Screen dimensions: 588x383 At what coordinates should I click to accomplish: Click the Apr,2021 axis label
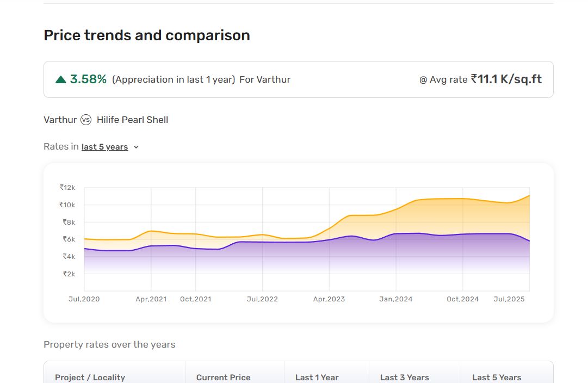(x=151, y=299)
